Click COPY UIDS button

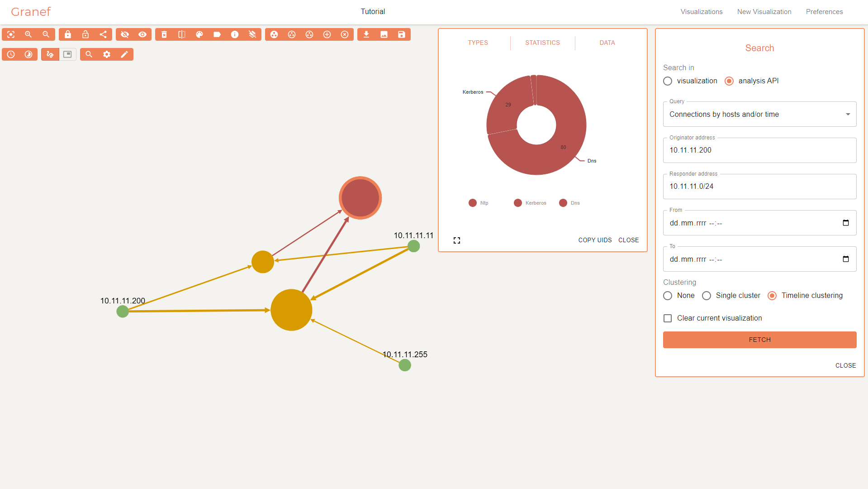point(595,240)
